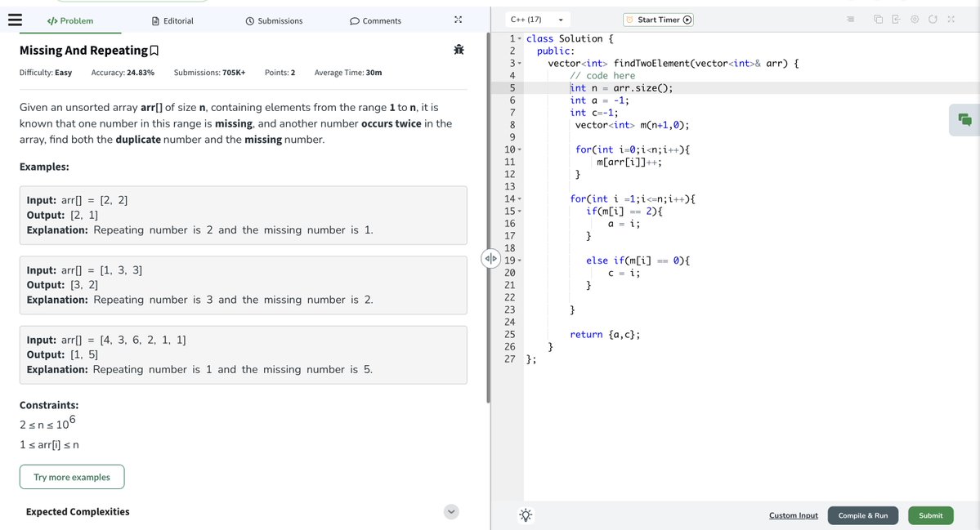This screenshot has width=980, height=530.
Task: Click the lightbulb hint icon
Action: [526, 515]
